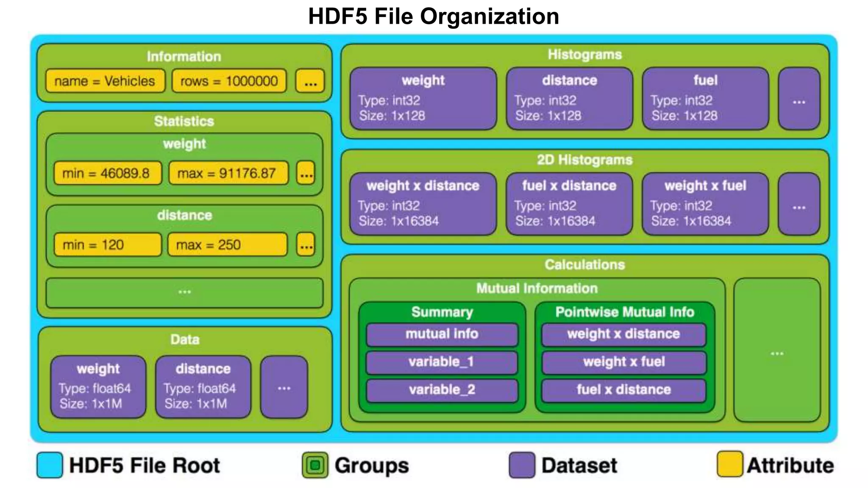The width and height of the screenshot is (868, 488).
Task: Select the 'name = Vehicles' attribute box
Action: (x=105, y=81)
